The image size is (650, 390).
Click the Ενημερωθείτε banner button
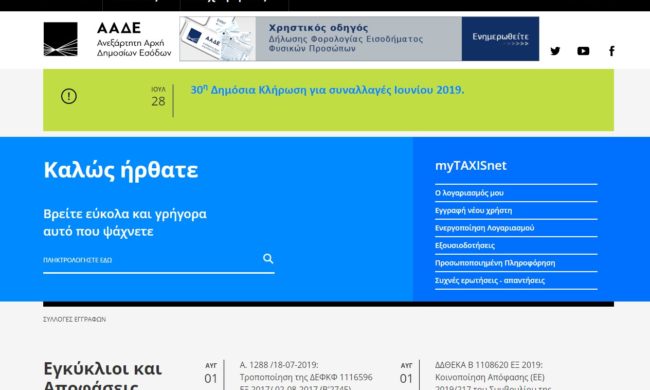[x=500, y=39]
